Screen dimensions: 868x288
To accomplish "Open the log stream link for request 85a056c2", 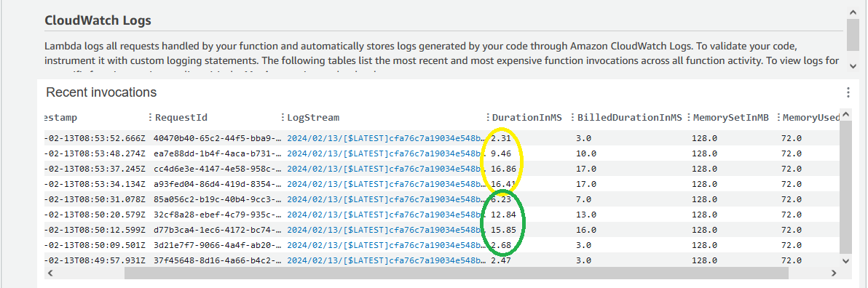I will click(x=387, y=199).
